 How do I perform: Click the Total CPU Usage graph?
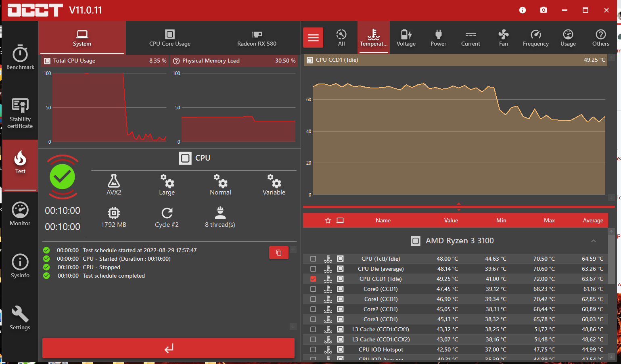click(109, 107)
